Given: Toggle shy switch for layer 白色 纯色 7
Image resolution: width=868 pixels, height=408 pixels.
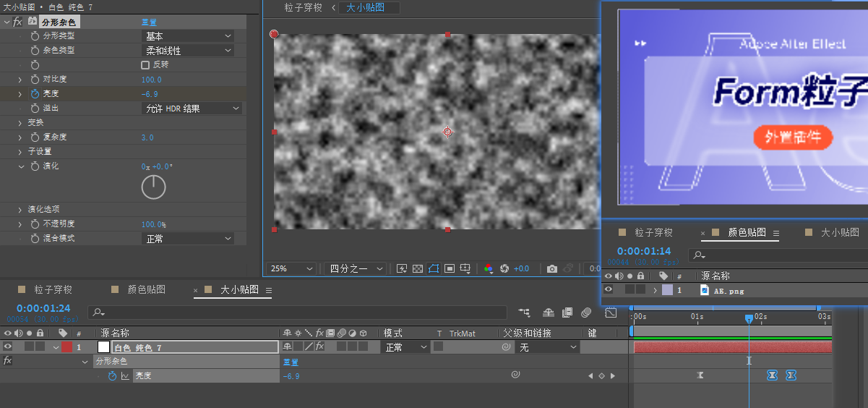Looking at the screenshot, I should point(287,347).
